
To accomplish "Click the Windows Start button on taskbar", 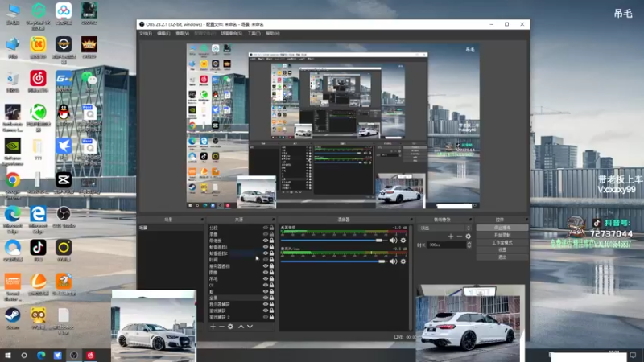I will [x=8, y=355].
